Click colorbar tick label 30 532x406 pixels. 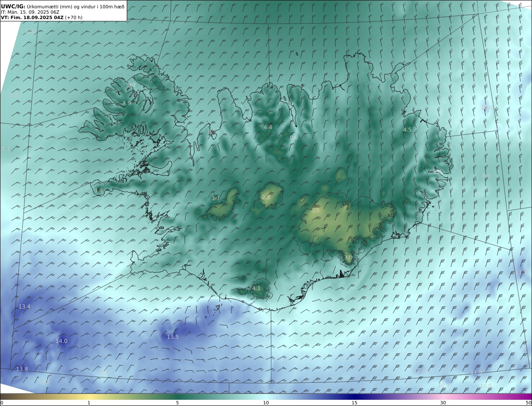[443, 403]
